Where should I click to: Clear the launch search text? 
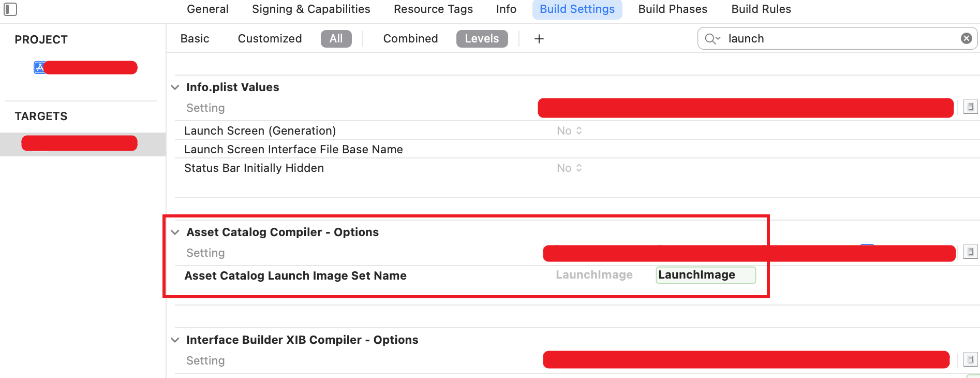[966, 38]
